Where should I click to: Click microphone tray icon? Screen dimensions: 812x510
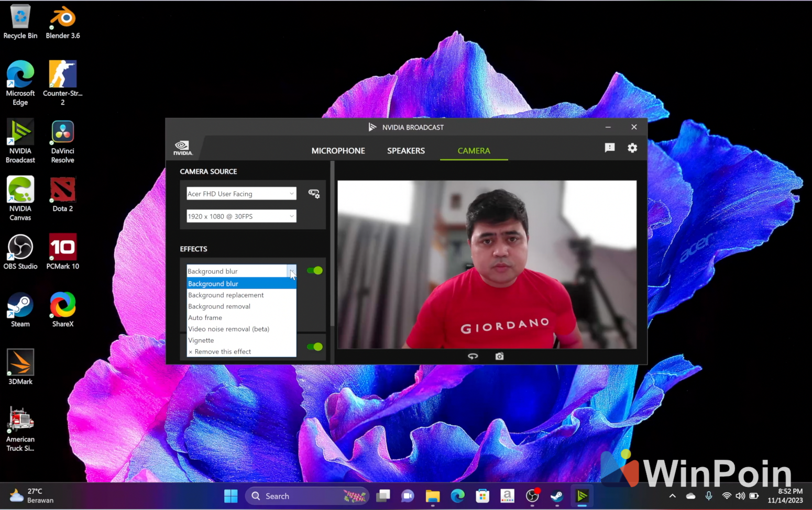(x=709, y=496)
